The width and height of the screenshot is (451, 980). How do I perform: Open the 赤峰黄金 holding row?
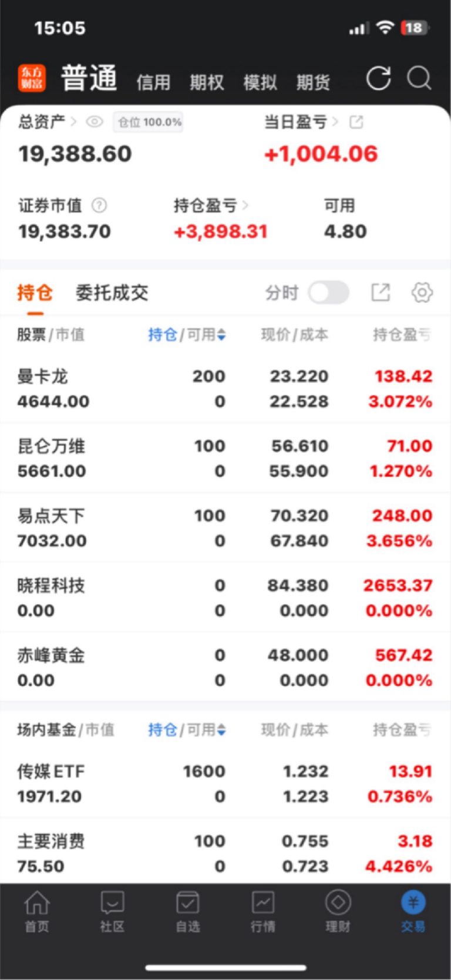[x=225, y=667]
